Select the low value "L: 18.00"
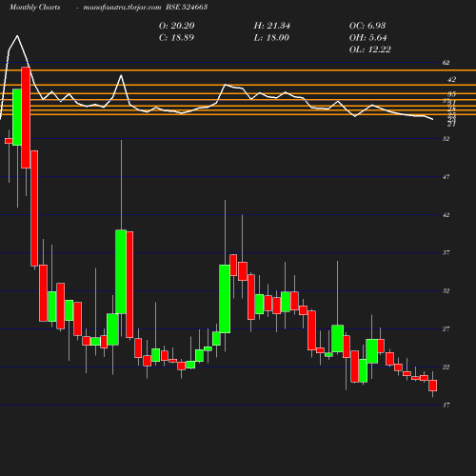 tap(271, 38)
